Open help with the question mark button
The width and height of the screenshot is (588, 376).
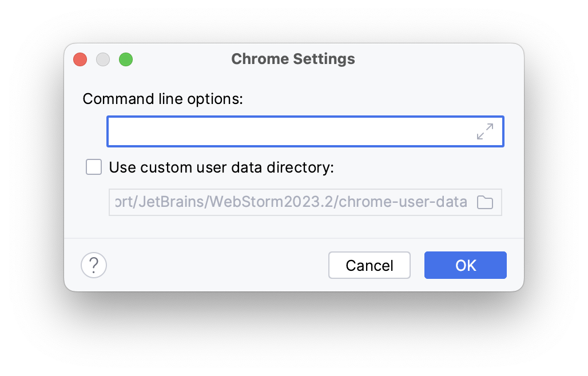point(94,265)
